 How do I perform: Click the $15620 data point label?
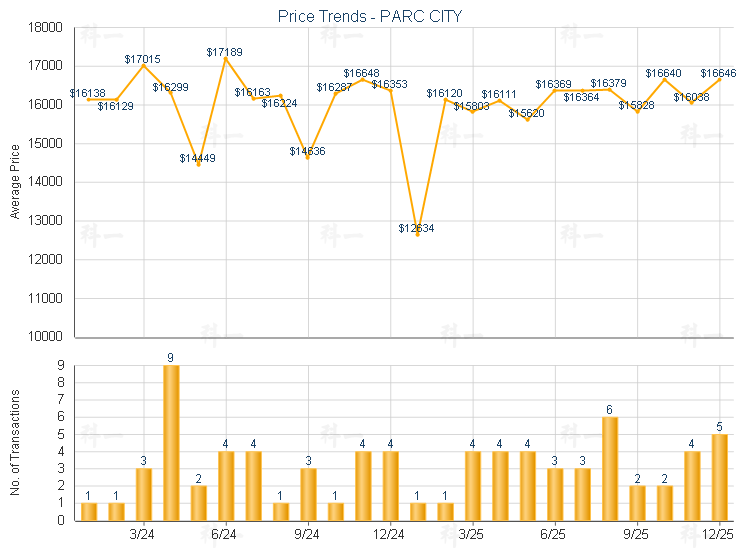point(526,113)
